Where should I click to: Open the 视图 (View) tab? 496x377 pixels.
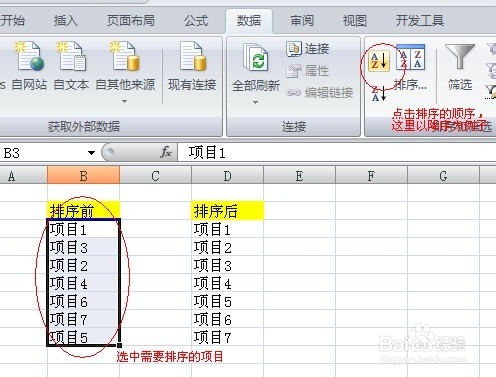[x=355, y=21]
